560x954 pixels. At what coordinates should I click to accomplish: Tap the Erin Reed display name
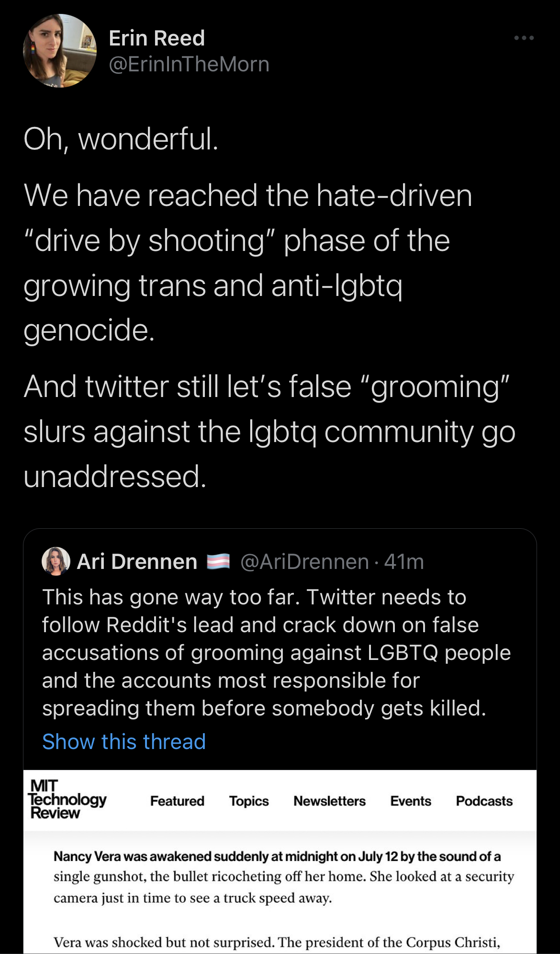point(157,38)
